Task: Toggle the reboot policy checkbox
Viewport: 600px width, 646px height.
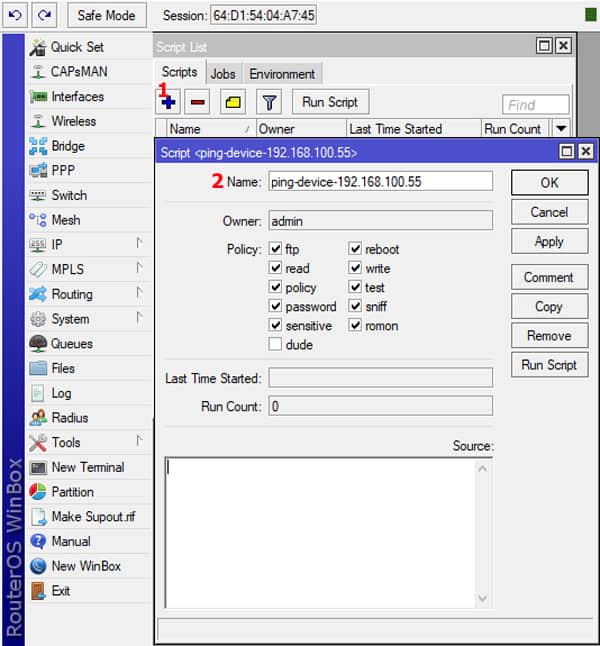Action: point(355,249)
